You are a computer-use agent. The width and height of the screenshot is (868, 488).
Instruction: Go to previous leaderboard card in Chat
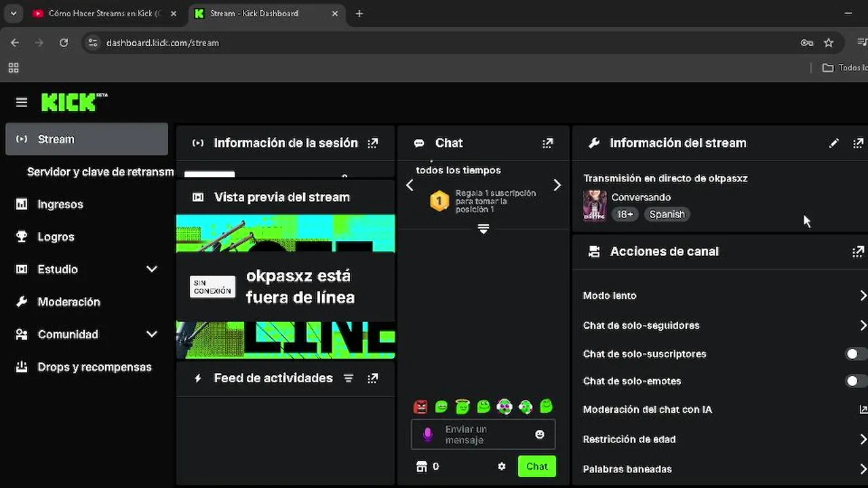[x=410, y=186]
